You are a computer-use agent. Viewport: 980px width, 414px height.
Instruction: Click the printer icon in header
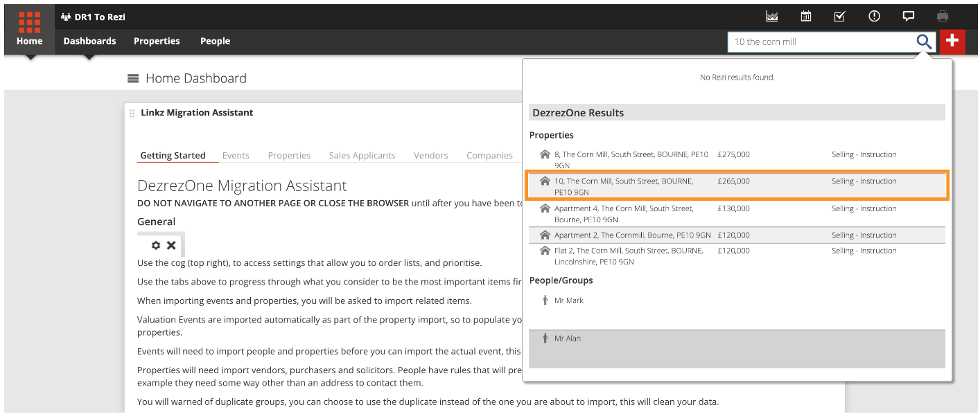coord(943,17)
